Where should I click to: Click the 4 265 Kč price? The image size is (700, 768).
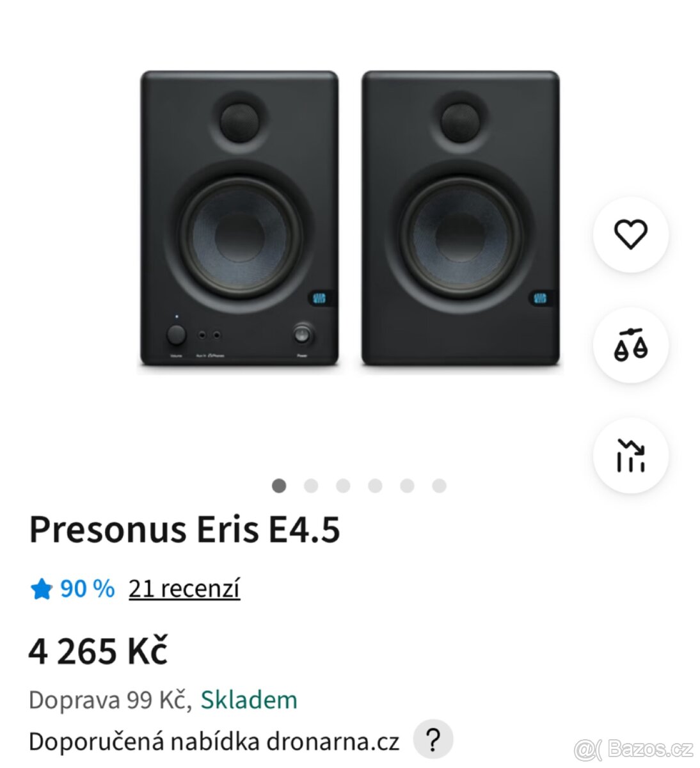98,652
